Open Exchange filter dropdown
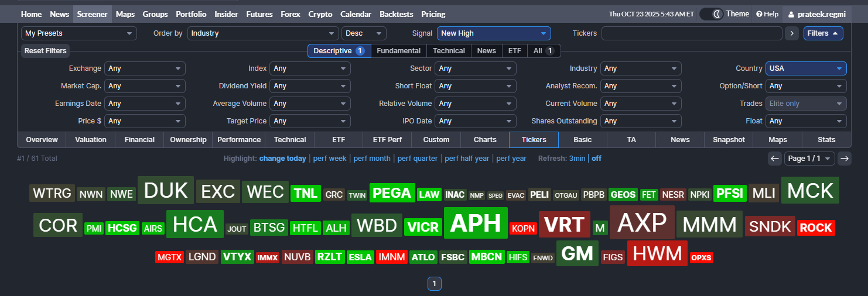 click(145, 68)
